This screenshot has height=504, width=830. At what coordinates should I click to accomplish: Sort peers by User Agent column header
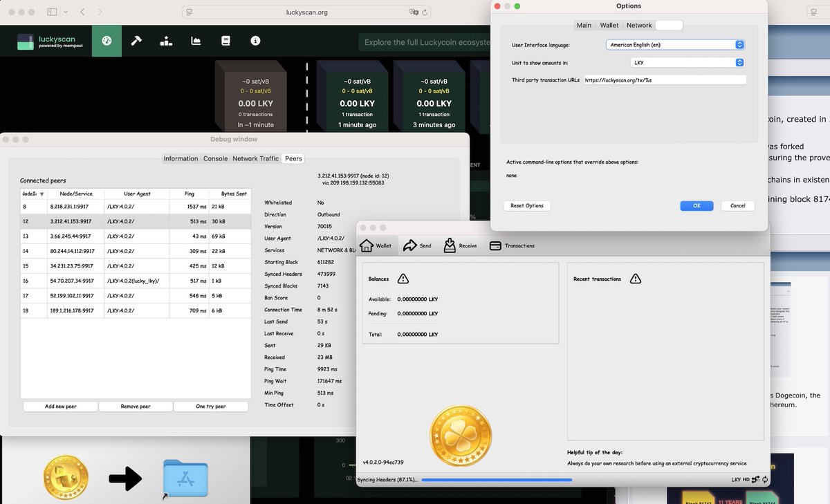137,194
